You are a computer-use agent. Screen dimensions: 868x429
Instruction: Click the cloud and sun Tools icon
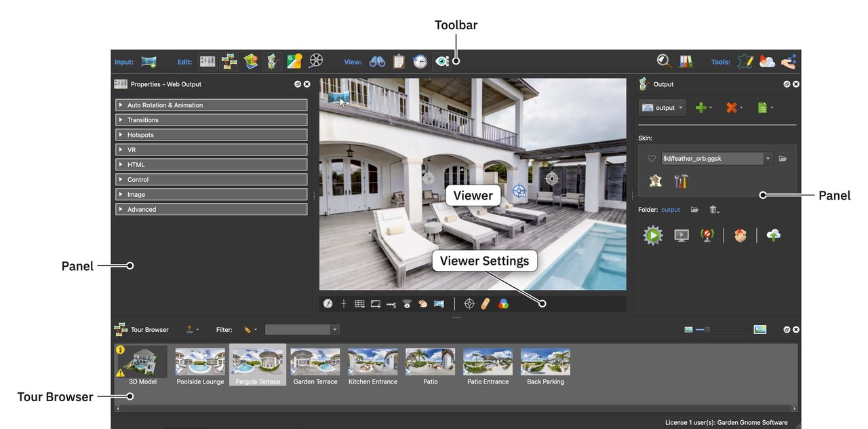(x=767, y=62)
